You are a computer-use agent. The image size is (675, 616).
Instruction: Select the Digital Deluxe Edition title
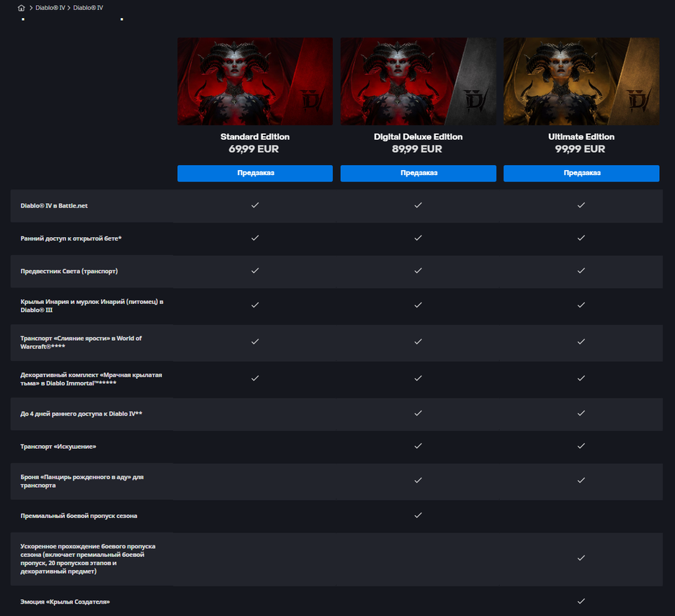click(x=418, y=137)
